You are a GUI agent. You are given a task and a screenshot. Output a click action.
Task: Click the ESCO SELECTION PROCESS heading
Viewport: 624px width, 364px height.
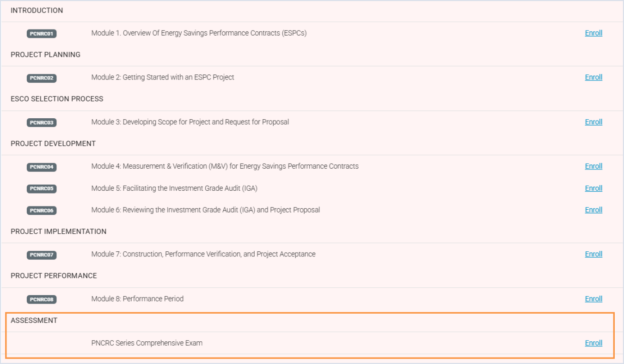coord(57,99)
